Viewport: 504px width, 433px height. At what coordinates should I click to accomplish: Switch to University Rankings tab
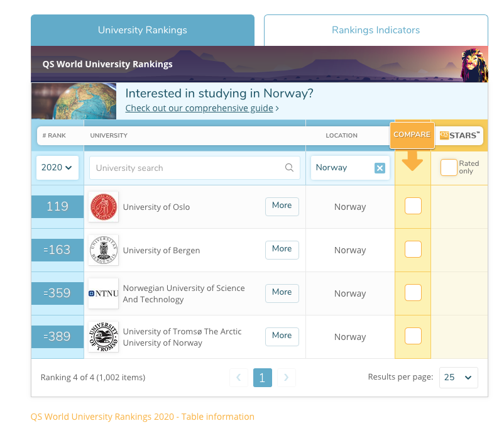143,30
